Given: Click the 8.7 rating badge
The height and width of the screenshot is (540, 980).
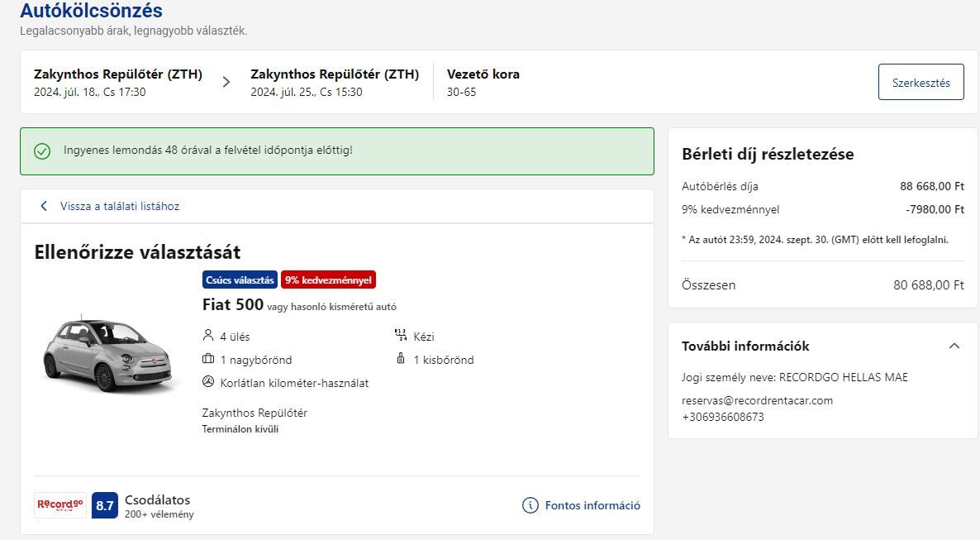Looking at the screenshot, I should (x=105, y=505).
